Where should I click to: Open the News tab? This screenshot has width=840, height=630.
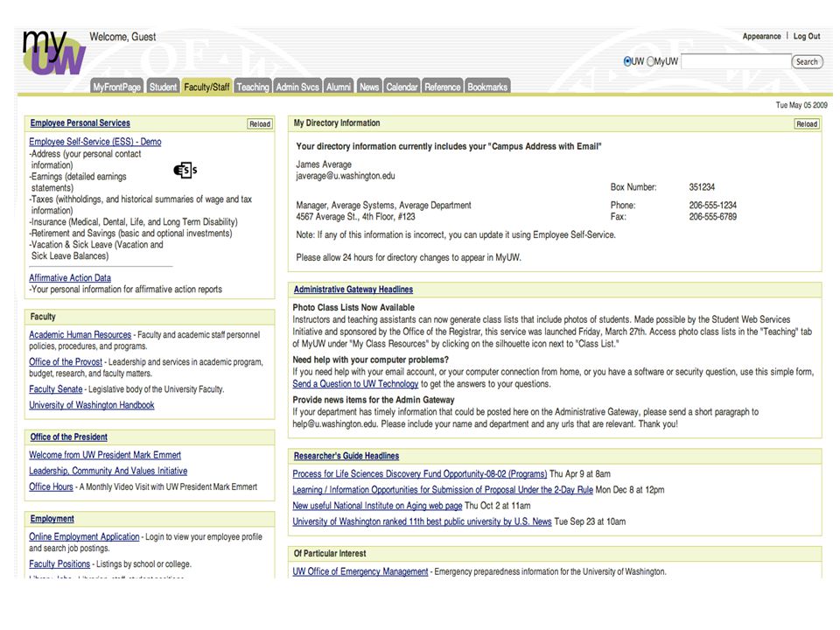pyautogui.click(x=369, y=87)
